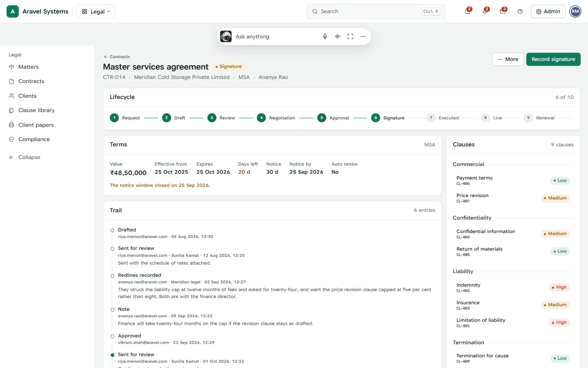The width and height of the screenshot is (588, 368).
Task: Open Clients in sidebar
Action: (47, 96)
